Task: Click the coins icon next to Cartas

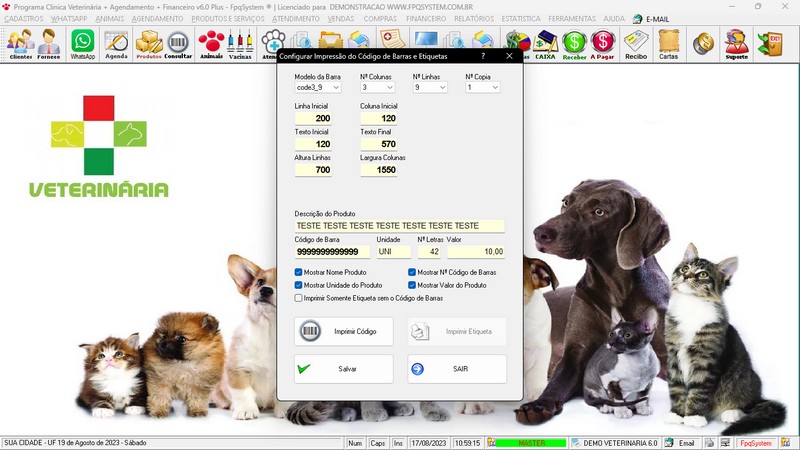Action: click(703, 43)
